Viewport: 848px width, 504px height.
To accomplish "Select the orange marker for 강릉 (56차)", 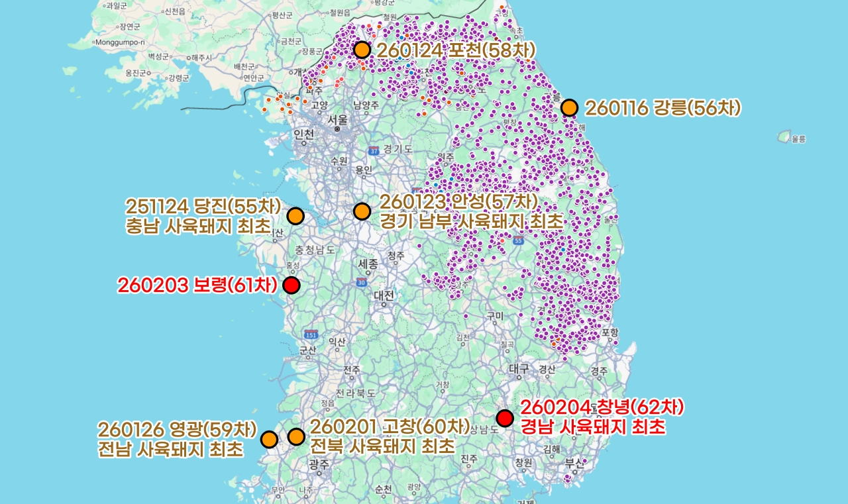I will pyautogui.click(x=570, y=106).
